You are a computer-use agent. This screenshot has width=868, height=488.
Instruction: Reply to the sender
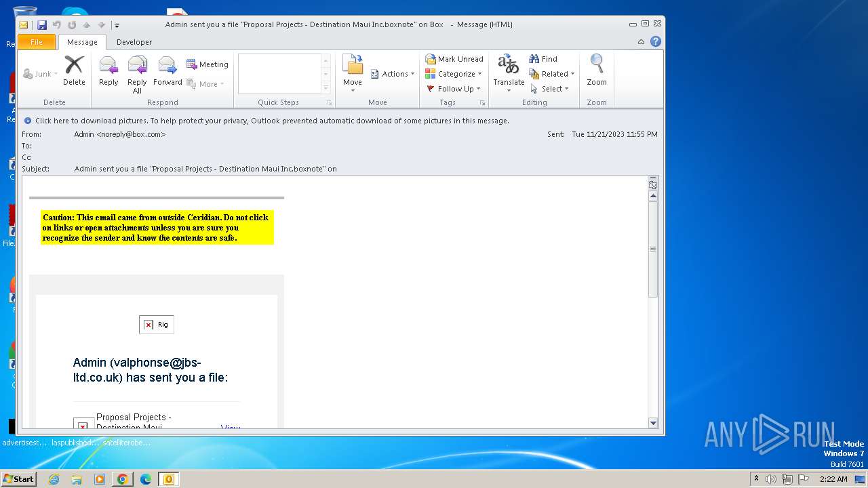click(108, 71)
